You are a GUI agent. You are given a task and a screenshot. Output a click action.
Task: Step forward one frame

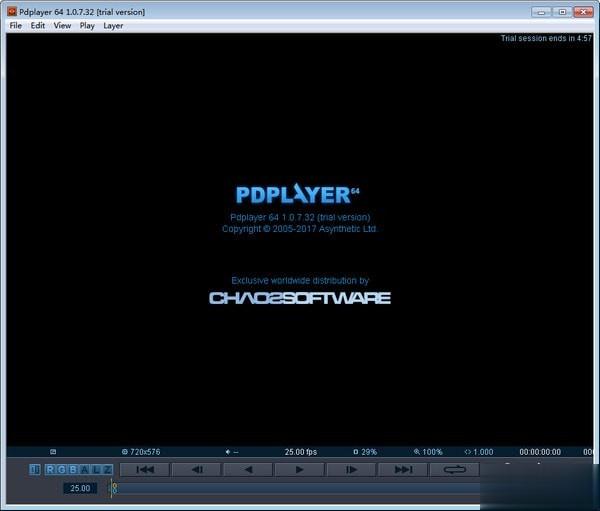pyautogui.click(x=351, y=469)
